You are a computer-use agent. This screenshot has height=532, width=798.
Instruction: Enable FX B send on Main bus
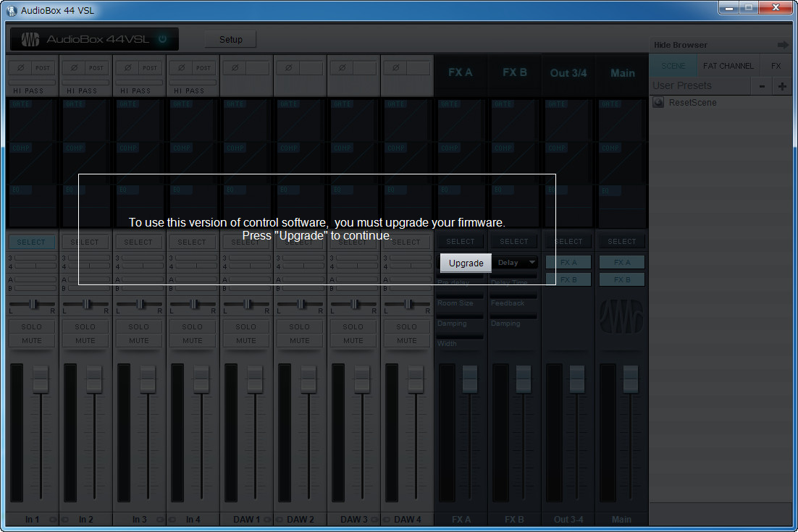coord(622,279)
